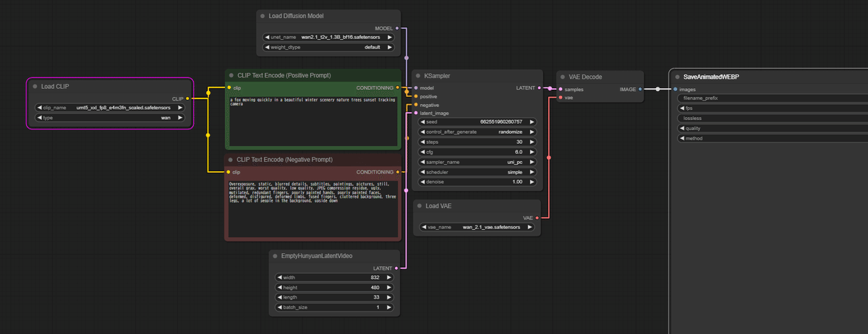Viewport: 868px width, 334px height.
Task: Click the VAE output port on Load VAE
Action: pos(537,218)
